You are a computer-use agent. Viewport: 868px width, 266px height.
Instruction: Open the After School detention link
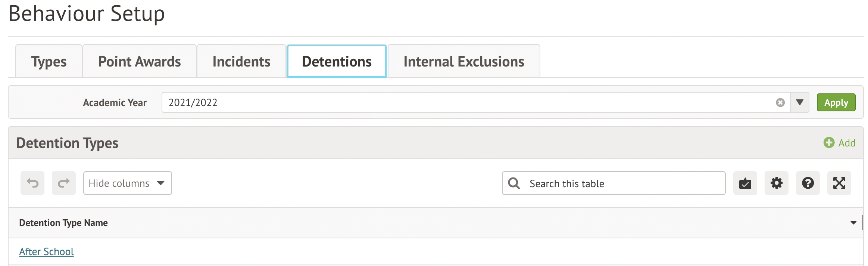(47, 251)
